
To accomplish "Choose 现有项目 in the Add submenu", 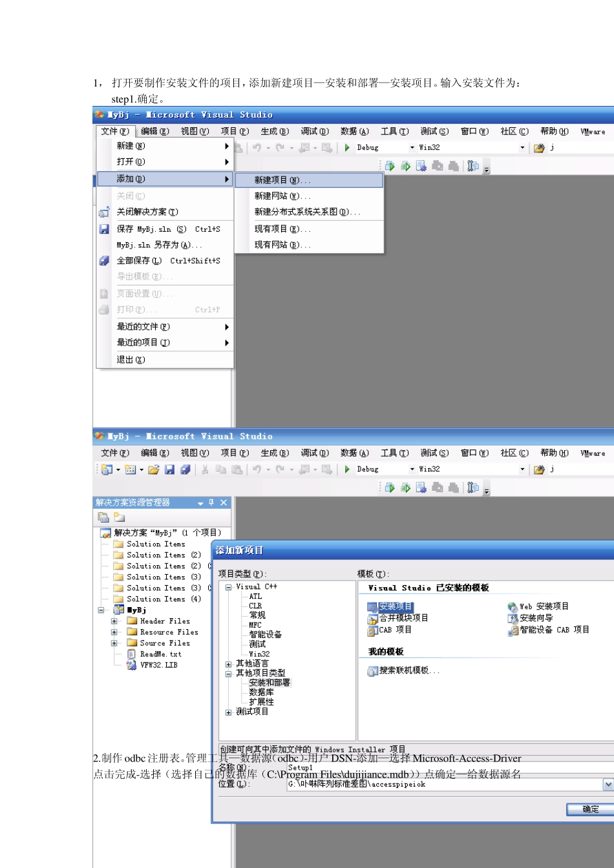I will [309, 229].
